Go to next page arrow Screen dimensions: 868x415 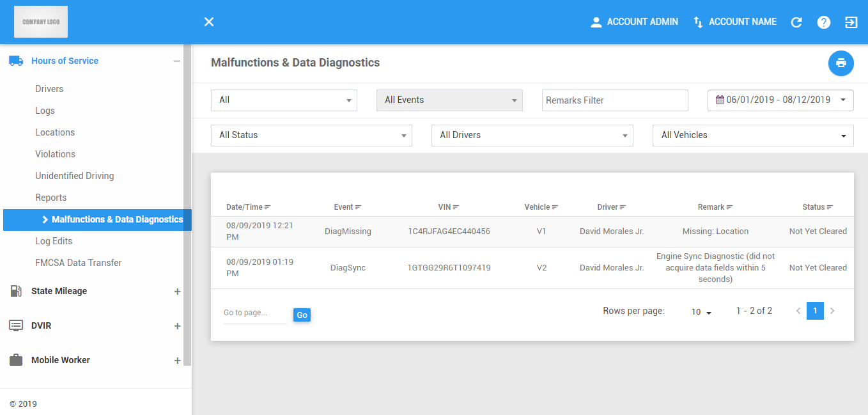point(832,311)
